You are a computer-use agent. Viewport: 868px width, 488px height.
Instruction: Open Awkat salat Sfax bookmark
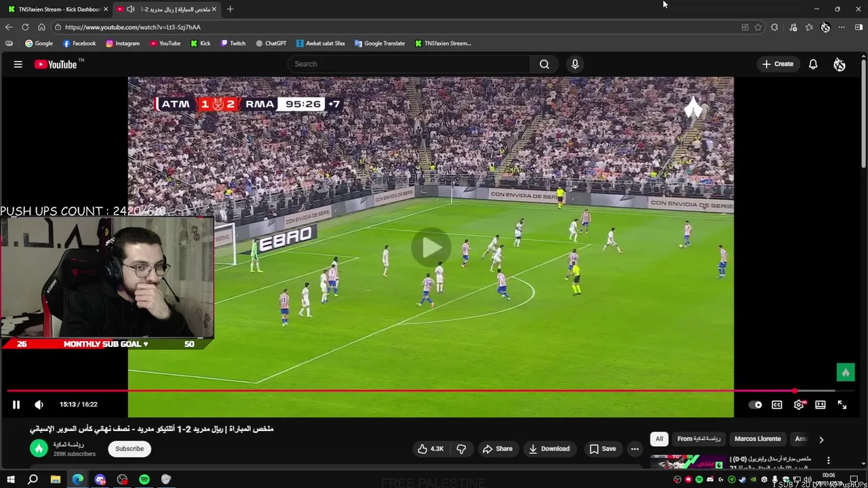320,43
